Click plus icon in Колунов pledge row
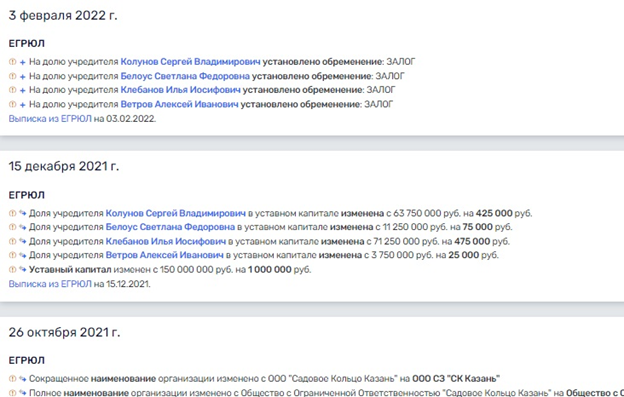Screen dimensions: 624x397 pyautogui.click(x=23, y=62)
